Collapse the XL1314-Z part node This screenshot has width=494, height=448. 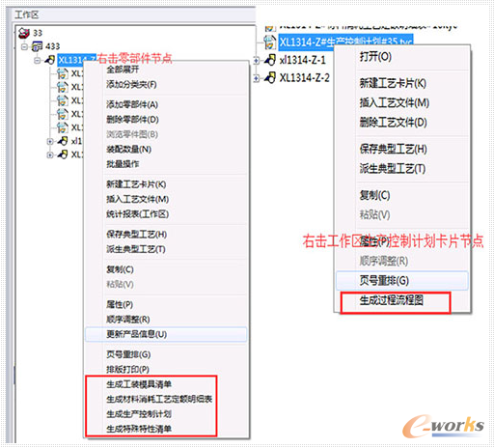point(38,60)
